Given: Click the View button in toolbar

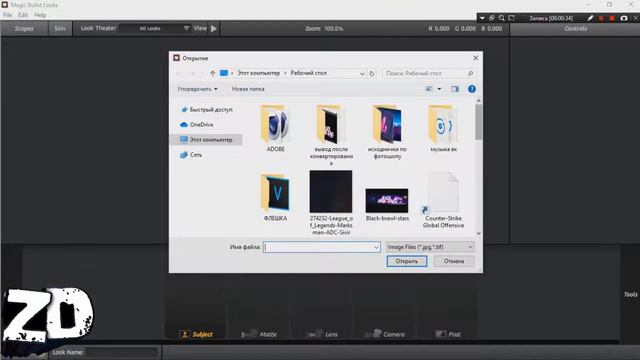Looking at the screenshot, I should 200,28.
